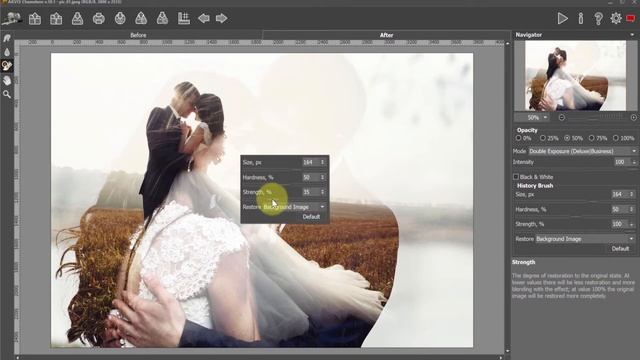The width and height of the screenshot is (640, 360).
Task: Adjust Hardness stepper in floating popup
Action: tap(322, 178)
